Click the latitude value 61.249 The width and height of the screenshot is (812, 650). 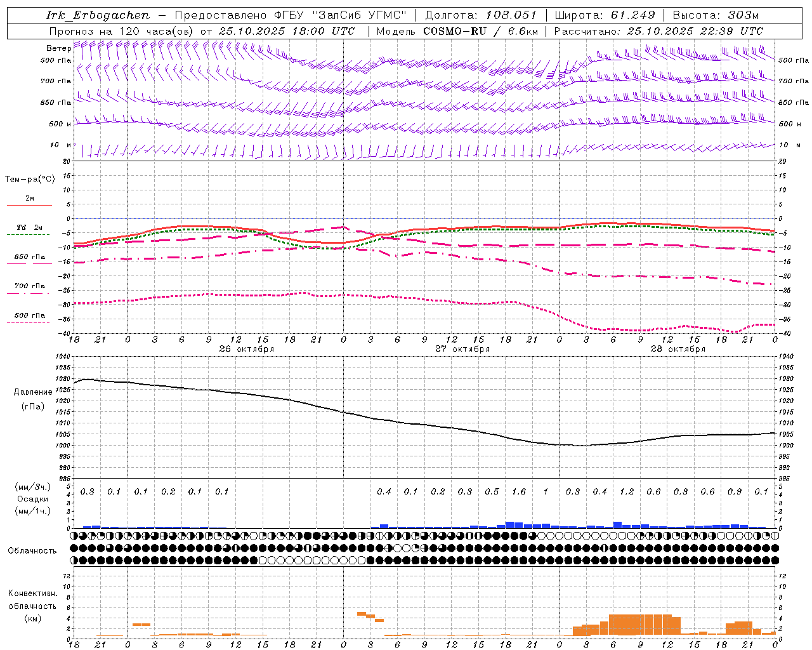pyautogui.click(x=633, y=15)
